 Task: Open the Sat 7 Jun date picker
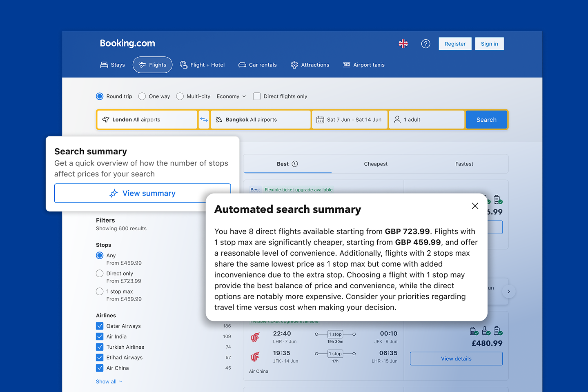coord(350,120)
